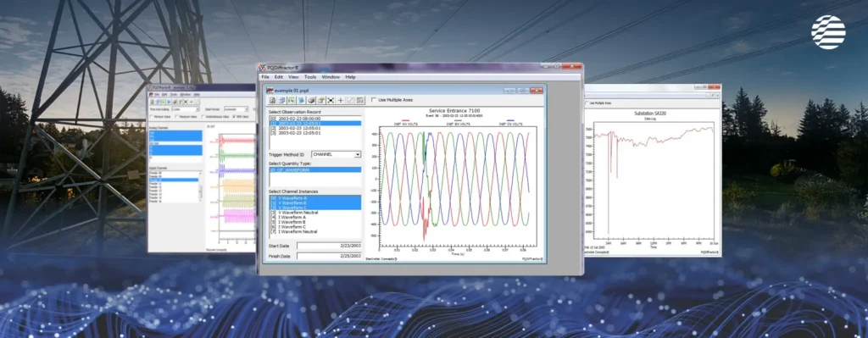Select channel instance V Waveform C

(315, 208)
